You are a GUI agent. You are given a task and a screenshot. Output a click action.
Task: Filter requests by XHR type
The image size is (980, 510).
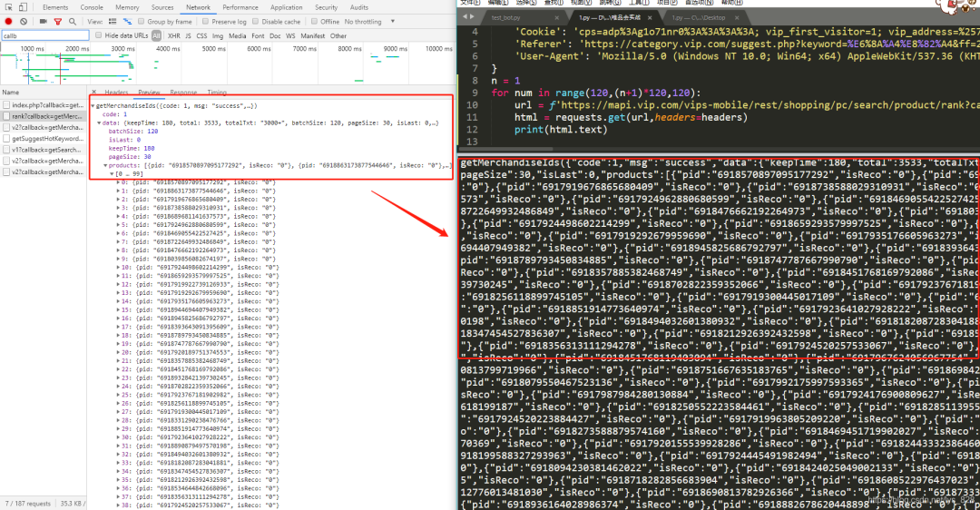(x=173, y=35)
